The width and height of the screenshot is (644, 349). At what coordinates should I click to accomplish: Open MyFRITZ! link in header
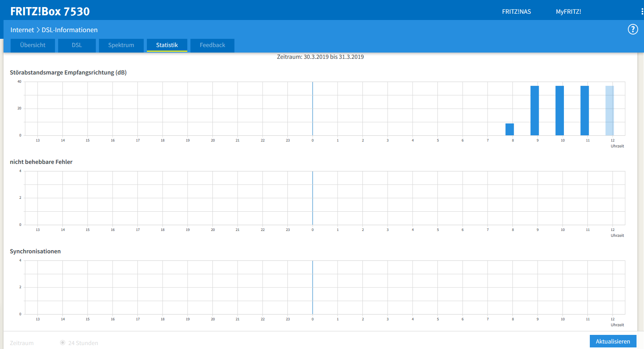(568, 12)
